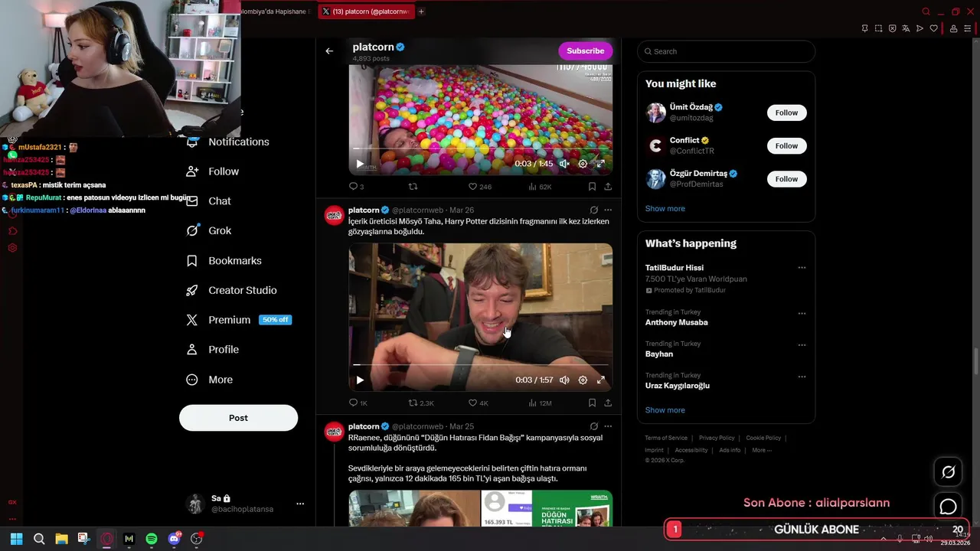980x551 pixels.
Task: View analytics of the 62K views post
Action: click(x=540, y=186)
